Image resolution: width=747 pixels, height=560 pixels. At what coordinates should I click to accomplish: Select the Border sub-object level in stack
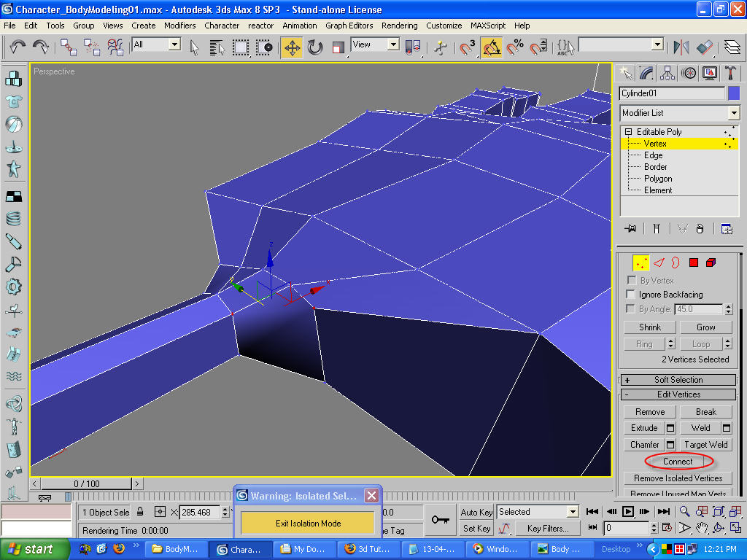[656, 167]
